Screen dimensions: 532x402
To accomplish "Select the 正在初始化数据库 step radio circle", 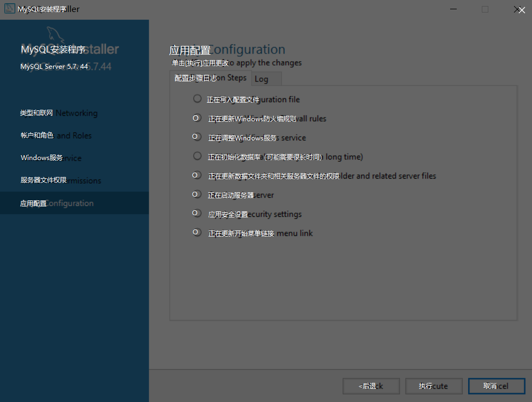I will 197,156.
